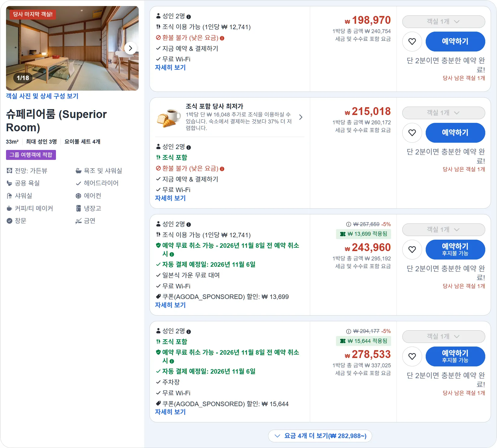The width and height of the screenshot is (497, 448).
Task: Open the 조식 포함 당사 최저가 breakfast offer chevron
Action: [301, 117]
